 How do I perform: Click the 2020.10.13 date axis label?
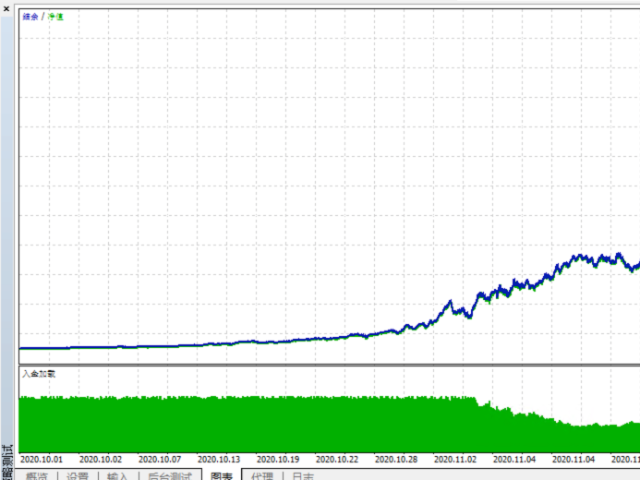point(219,459)
